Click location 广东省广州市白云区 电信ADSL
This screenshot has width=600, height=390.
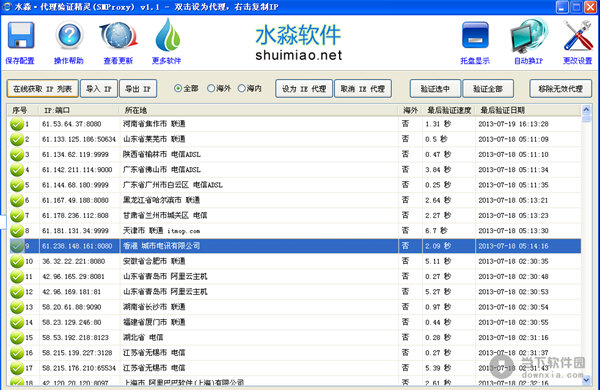(173, 185)
